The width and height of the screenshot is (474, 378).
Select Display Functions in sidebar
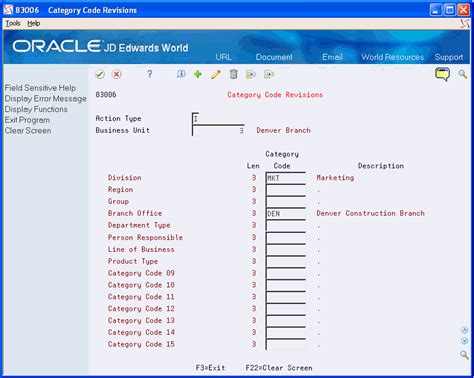tap(36, 109)
